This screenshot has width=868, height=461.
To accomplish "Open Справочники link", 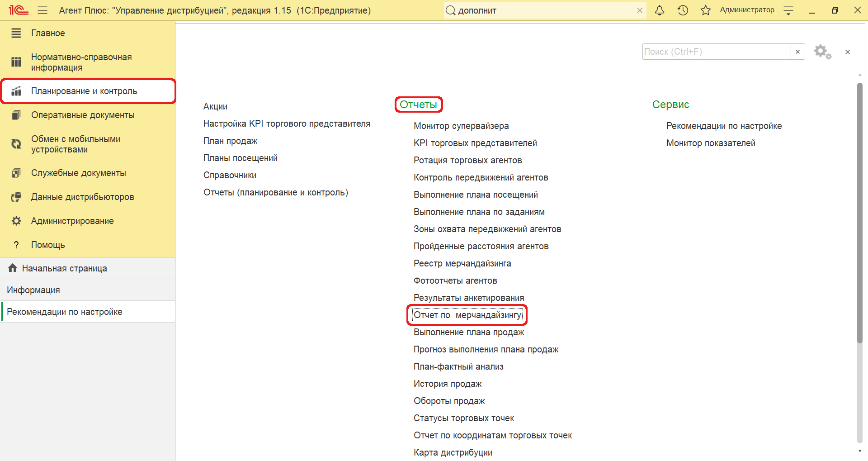I will coord(230,175).
